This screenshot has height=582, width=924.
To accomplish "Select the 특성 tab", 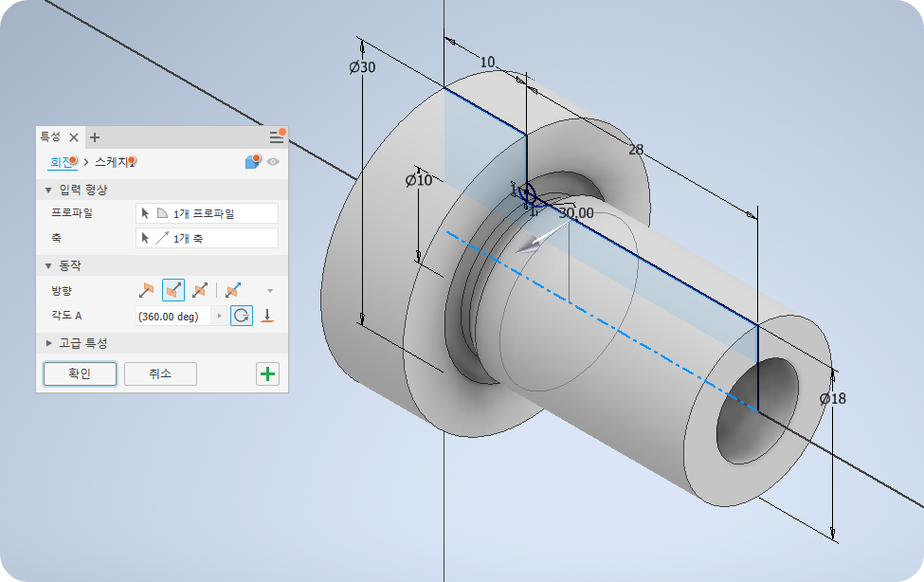I will click(x=50, y=136).
